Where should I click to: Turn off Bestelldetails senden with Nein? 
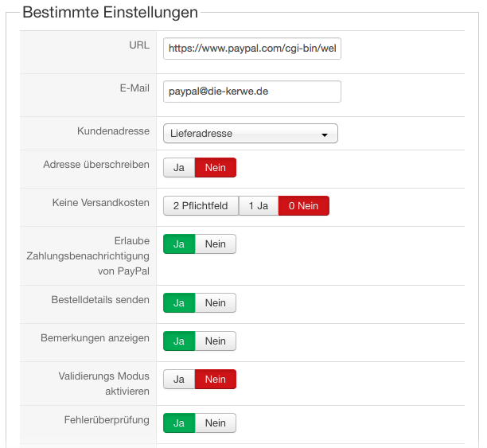click(x=216, y=303)
